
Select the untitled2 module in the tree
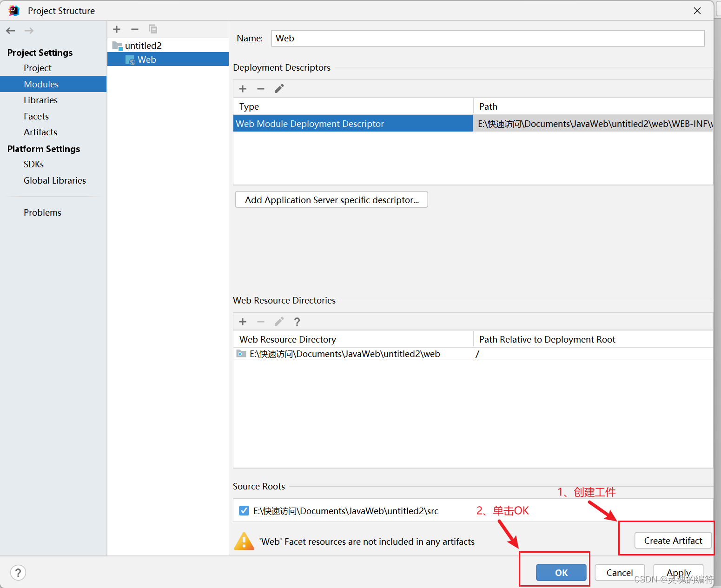coord(168,46)
